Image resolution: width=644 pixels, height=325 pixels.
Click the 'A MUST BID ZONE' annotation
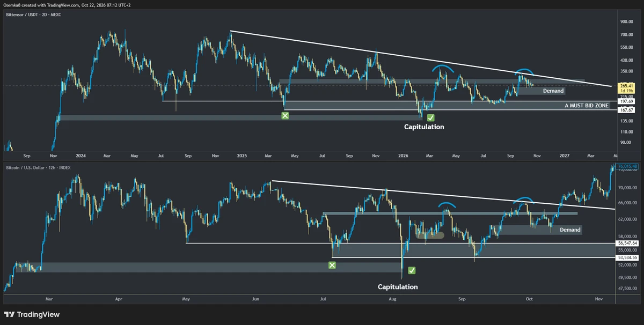click(587, 106)
